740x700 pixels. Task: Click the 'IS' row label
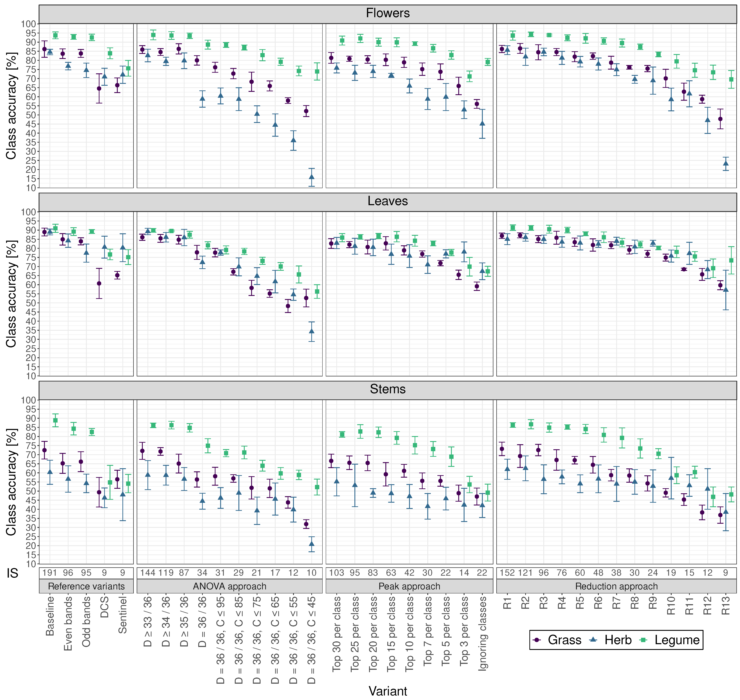tap(12, 573)
